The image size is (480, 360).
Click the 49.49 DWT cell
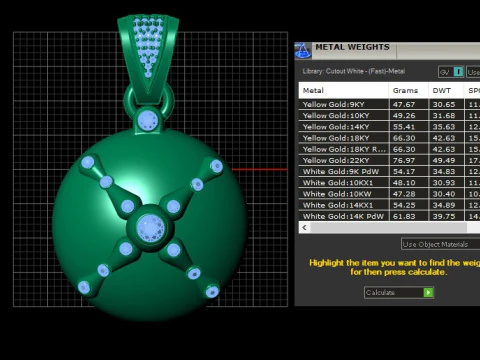(x=446, y=160)
